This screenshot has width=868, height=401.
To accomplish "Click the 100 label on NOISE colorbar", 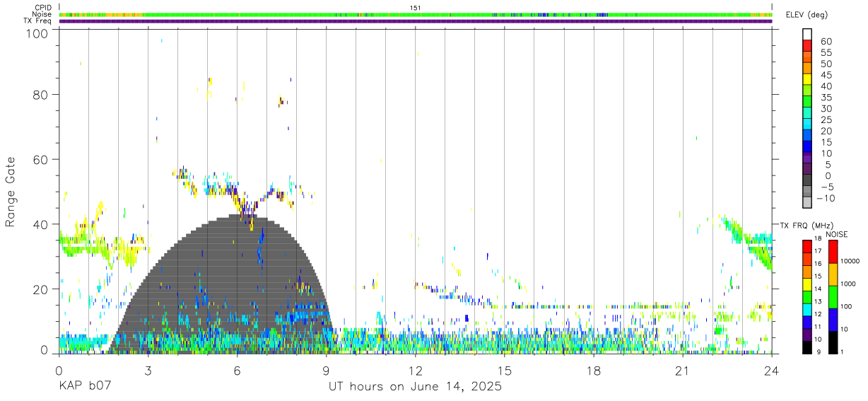I will [846, 306].
